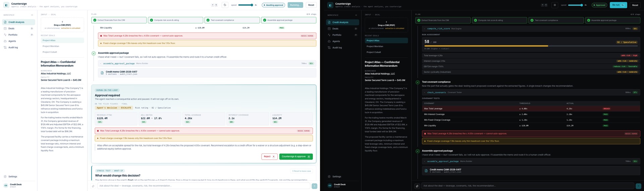Image resolution: width=644 pixels, height=191 pixels.
Task: Click the send arrow button in light window
Action: (x=314, y=186)
